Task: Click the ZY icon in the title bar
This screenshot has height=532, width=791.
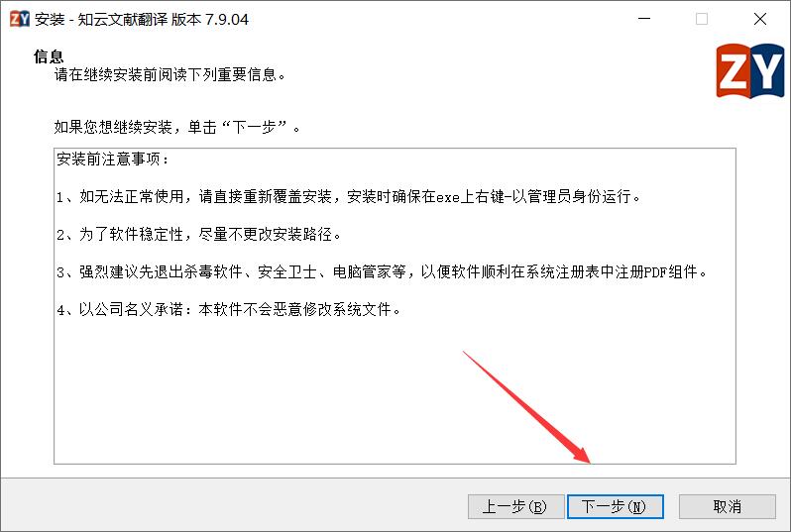Action: [20, 19]
